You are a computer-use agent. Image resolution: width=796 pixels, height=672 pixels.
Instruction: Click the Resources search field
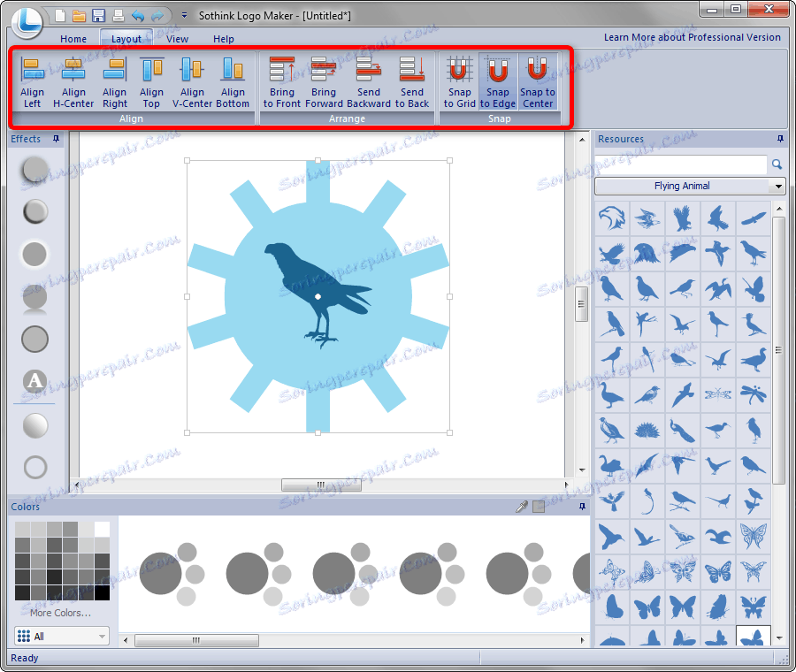681,164
